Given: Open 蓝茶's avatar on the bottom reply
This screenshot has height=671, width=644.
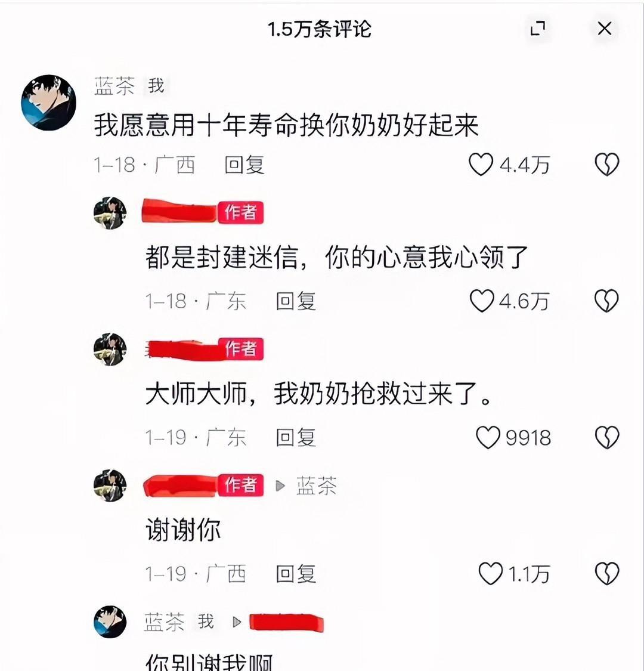Looking at the screenshot, I should pos(110,621).
